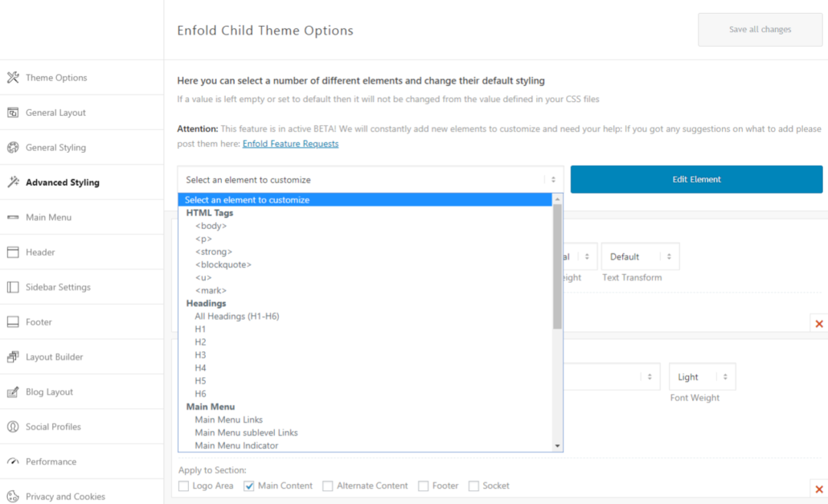Enable the Logo Area checkbox
Image resolution: width=828 pixels, height=504 pixels.
click(183, 486)
